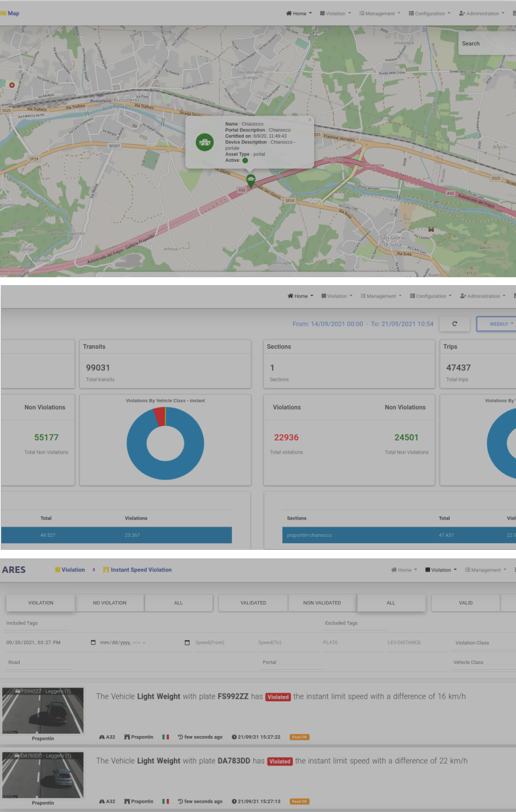Click the 23.267 violations cell in blue row

coord(132,535)
